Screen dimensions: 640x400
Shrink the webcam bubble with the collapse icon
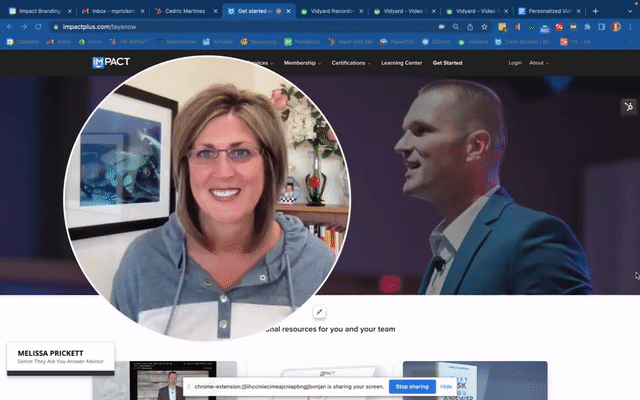click(x=320, y=312)
